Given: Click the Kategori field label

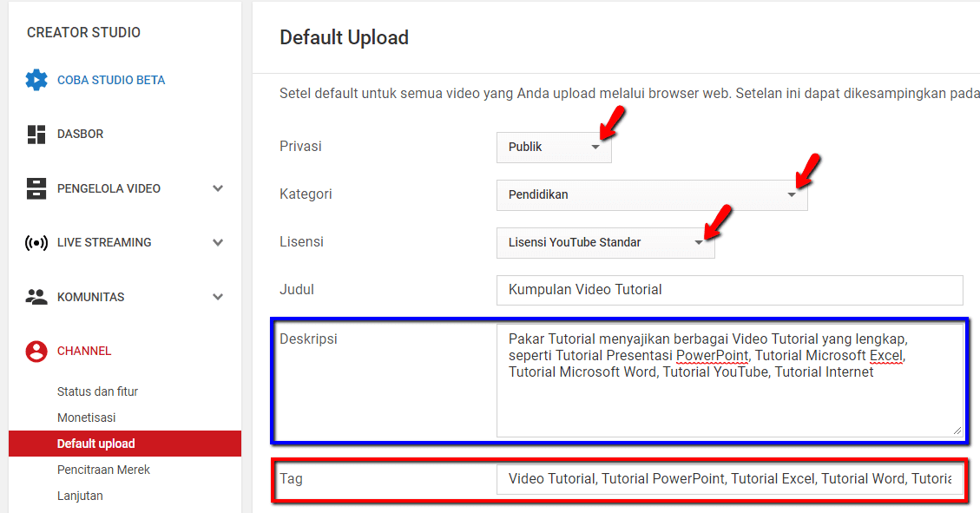Looking at the screenshot, I should 306,194.
